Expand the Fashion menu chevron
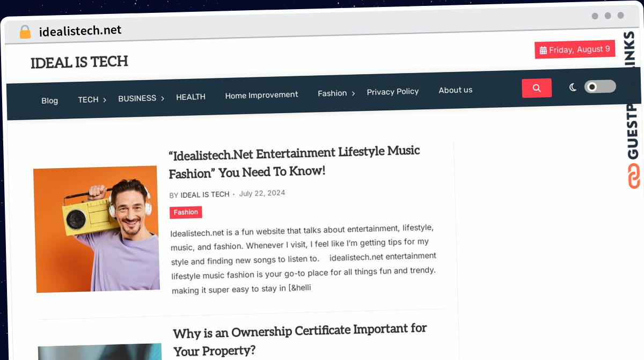 tap(353, 93)
